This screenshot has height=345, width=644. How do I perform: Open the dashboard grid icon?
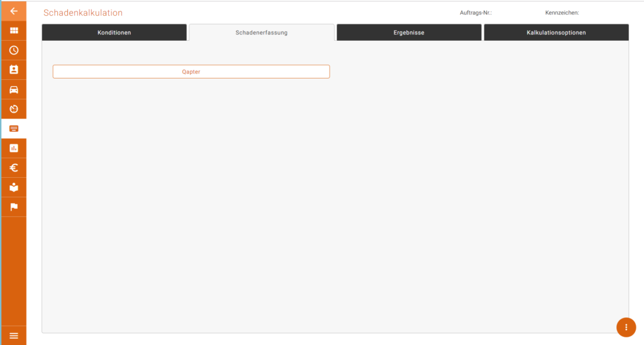point(14,31)
